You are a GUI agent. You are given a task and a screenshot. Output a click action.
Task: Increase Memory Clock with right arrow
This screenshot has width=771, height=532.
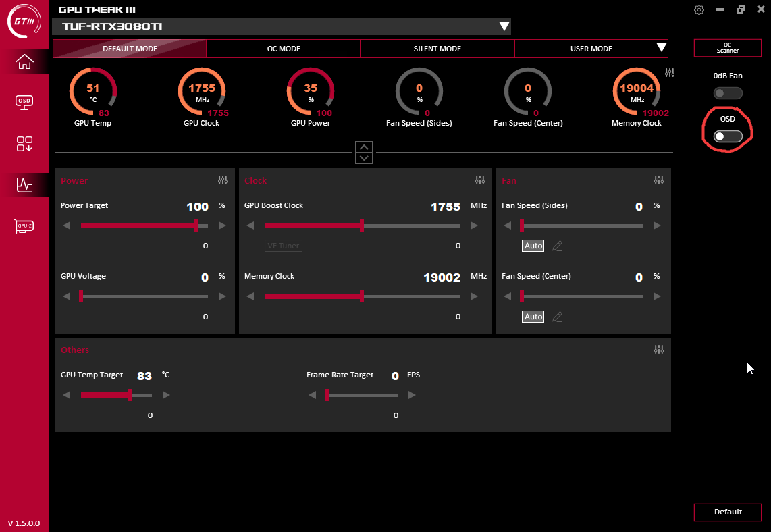(474, 296)
